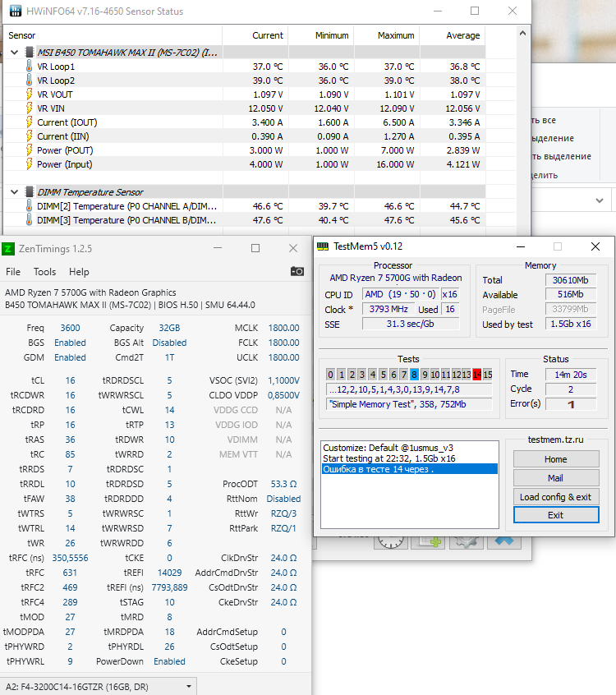Click the Mail button in TestMem5
Image resolution: width=616 pixels, height=695 pixels.
click(556, 478)
